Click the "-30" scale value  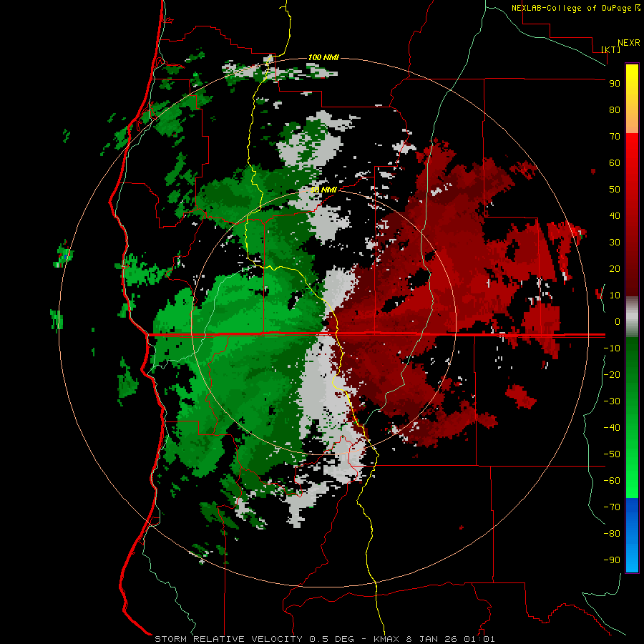[612, 401]
